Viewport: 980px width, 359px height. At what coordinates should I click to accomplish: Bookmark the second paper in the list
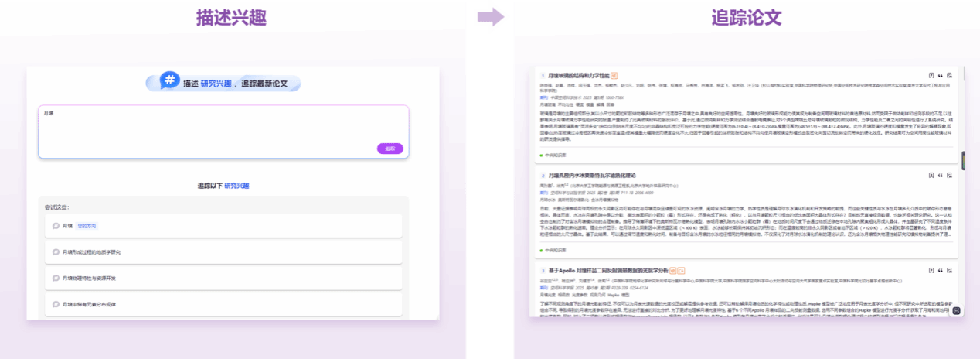pos(931,176)
